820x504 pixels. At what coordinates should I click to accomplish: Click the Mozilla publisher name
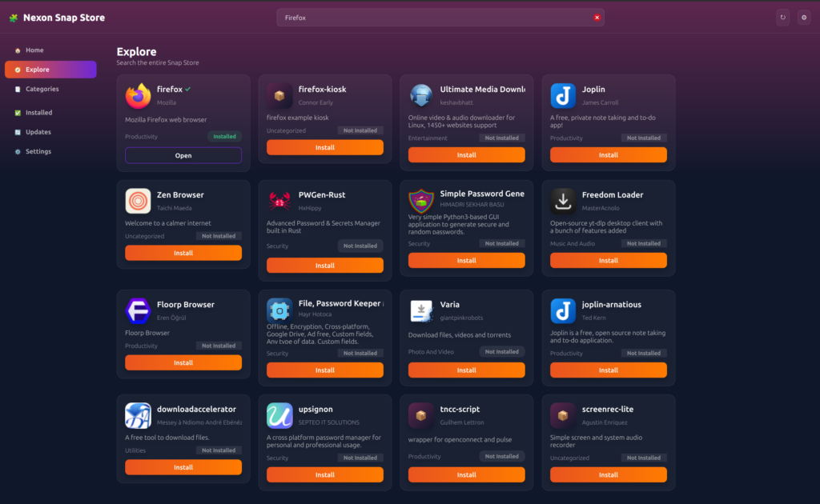coord(167,102)
